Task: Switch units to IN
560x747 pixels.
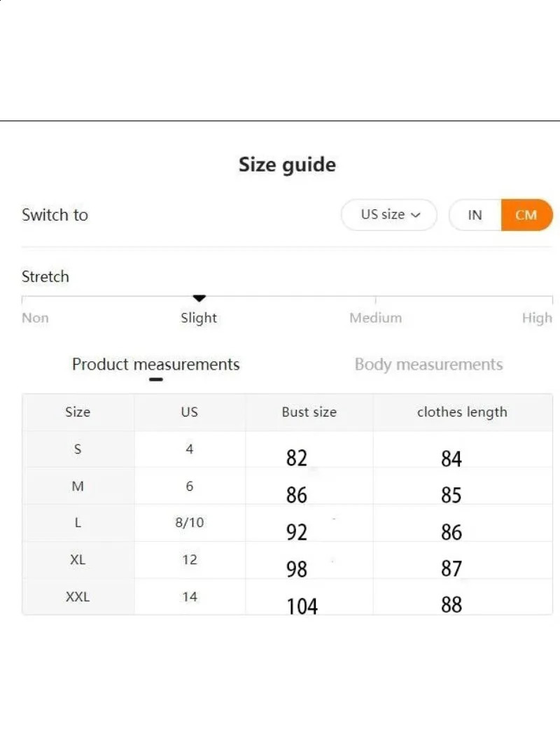Action: (x=475, y=215)
